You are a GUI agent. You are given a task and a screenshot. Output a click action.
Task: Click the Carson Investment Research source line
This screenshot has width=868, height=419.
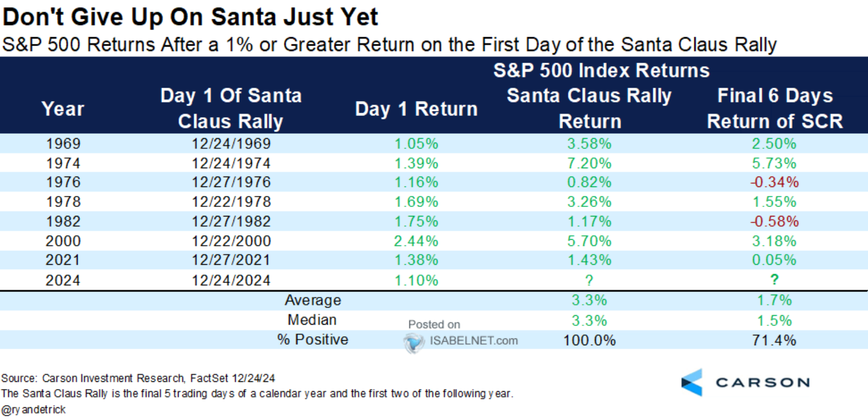coord(139,378)
